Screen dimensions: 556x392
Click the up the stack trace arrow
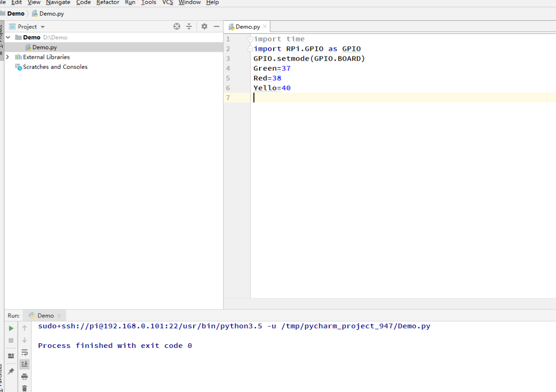click(x=24, y=328)
